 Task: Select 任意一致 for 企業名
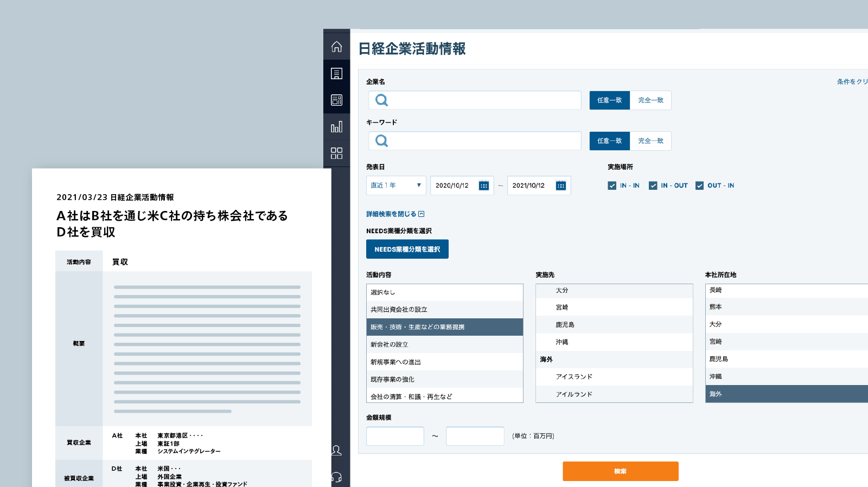610,100
